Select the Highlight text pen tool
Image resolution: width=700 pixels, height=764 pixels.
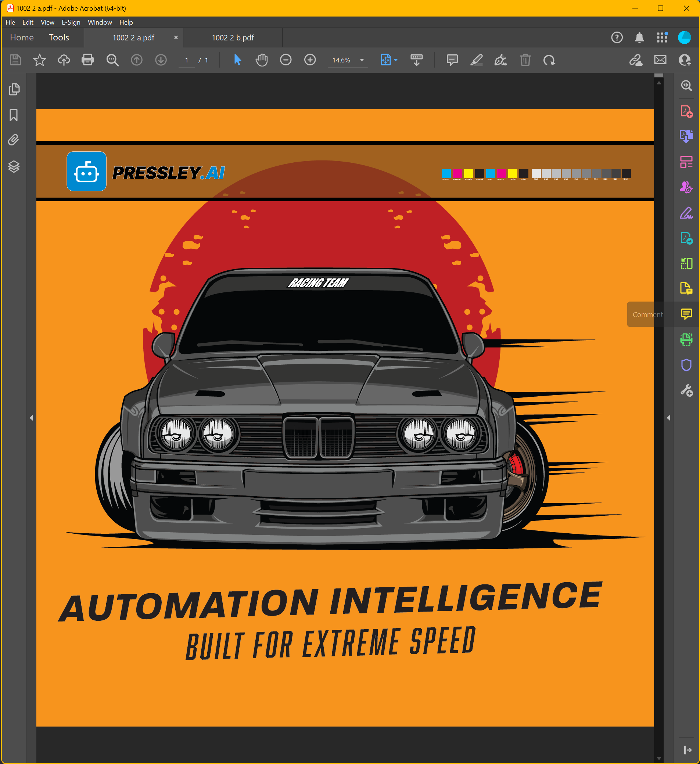coord(476,60)
